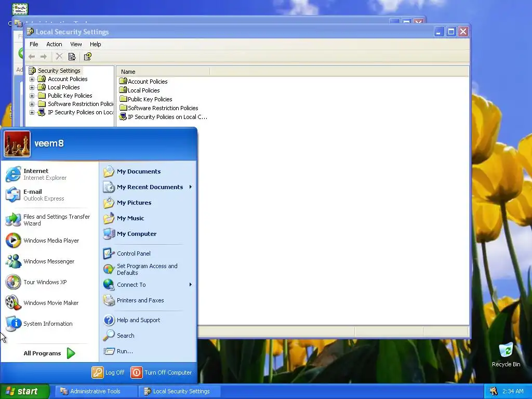Click the Delete X toolbar icon

click(59, 56)
